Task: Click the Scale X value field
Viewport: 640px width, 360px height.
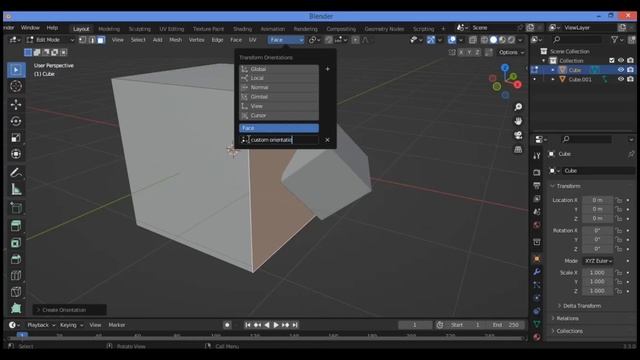Action: 597,272
